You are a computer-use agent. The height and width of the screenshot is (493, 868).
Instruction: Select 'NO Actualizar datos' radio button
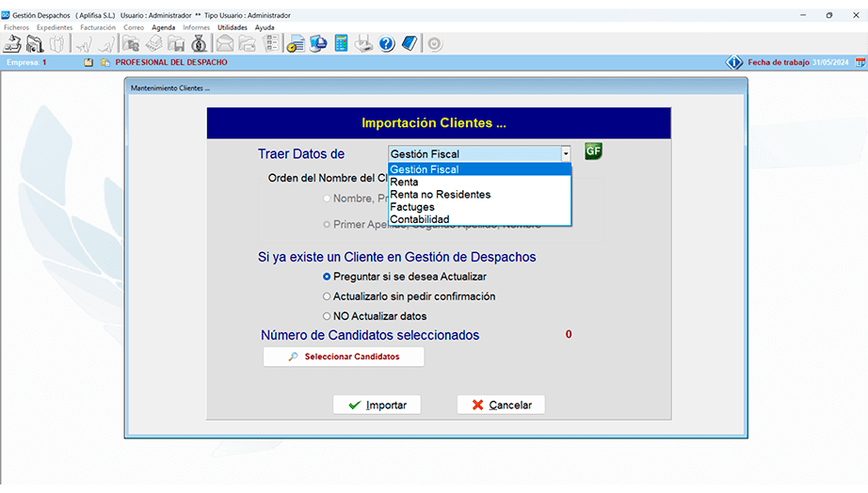click(327, 316)
